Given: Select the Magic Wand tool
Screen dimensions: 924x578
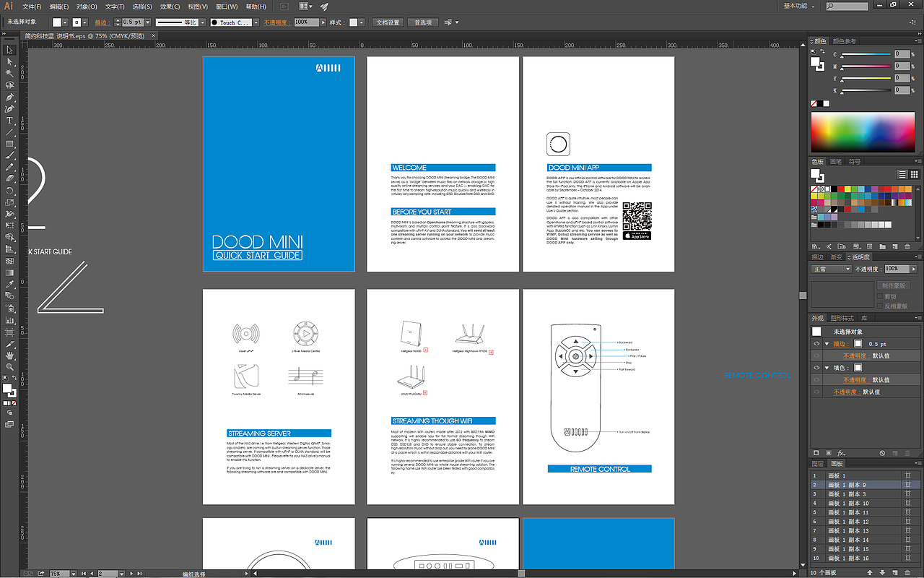Looking at the screenshot, I should [x=9, y=73].
